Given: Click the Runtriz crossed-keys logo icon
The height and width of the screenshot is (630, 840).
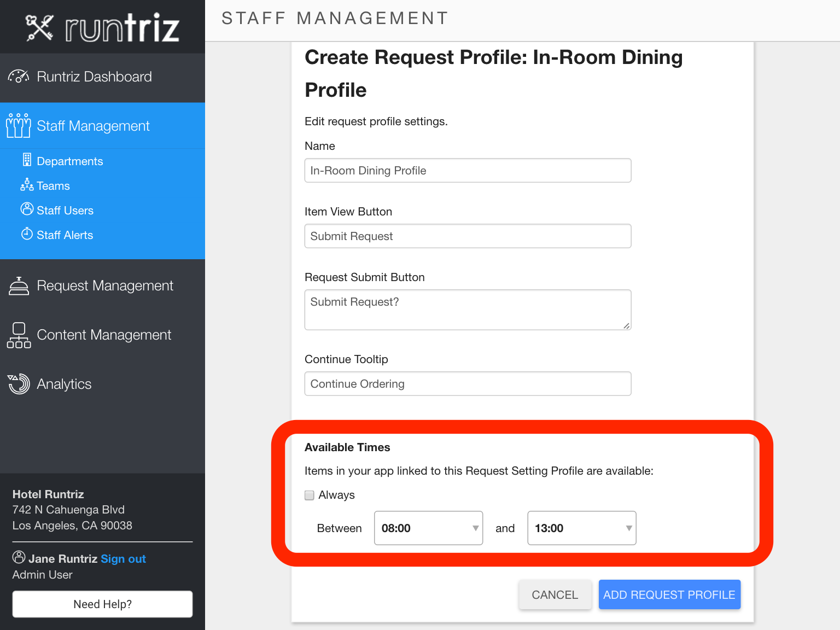Looking at the screenshot, I should pos(39,27).
